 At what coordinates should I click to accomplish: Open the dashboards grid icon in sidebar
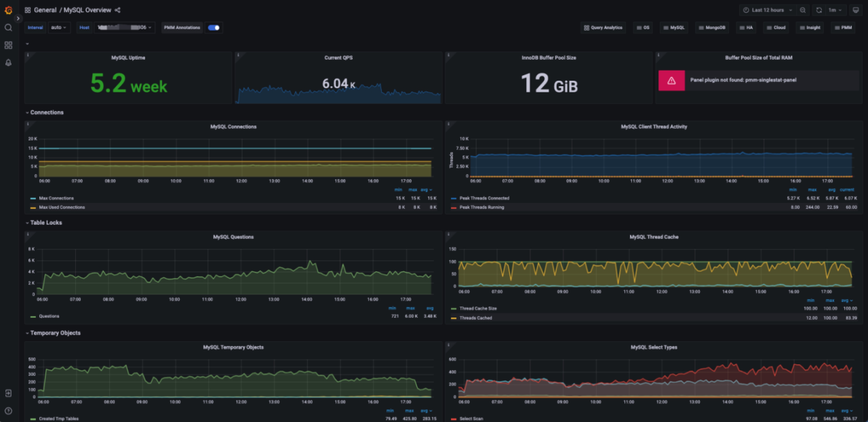[x=8, y=45]
